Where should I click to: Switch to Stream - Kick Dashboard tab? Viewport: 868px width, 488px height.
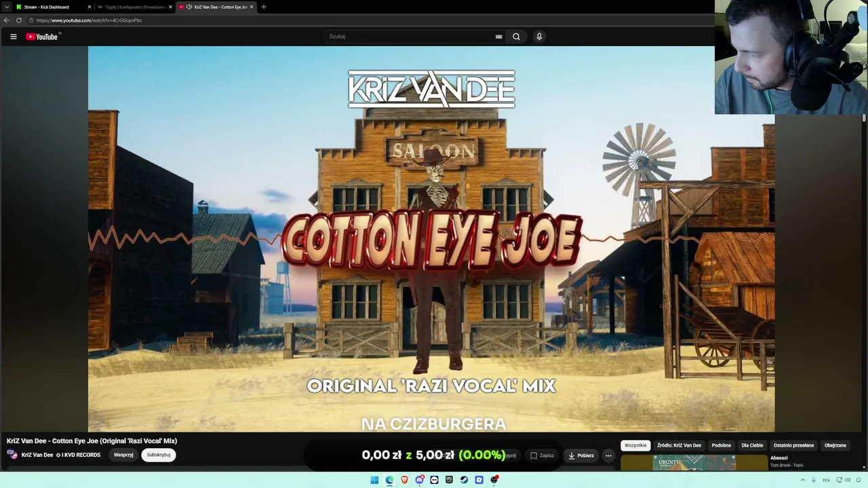point(53,7)
